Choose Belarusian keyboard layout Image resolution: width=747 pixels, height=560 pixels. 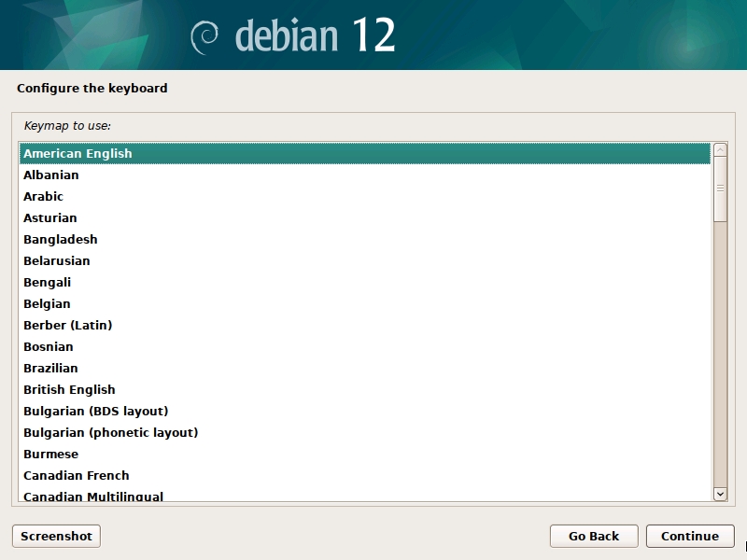coord(57,260)
